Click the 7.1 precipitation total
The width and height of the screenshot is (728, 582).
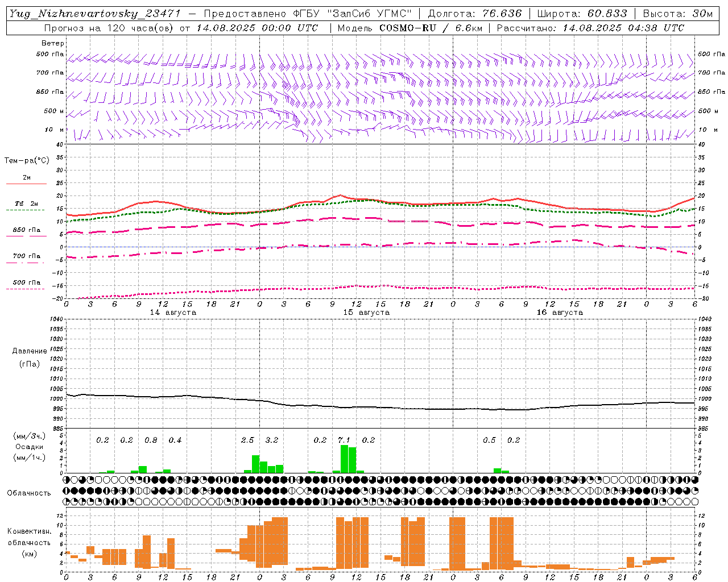[344, 440]
